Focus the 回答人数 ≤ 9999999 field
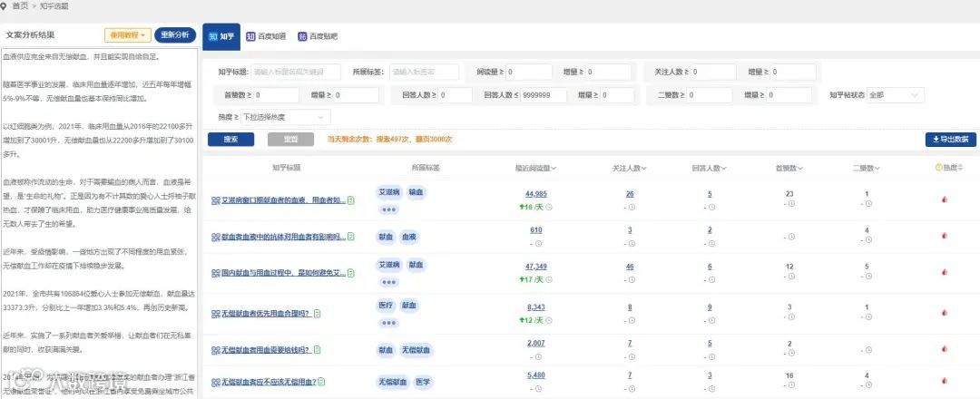 point(544,95)
